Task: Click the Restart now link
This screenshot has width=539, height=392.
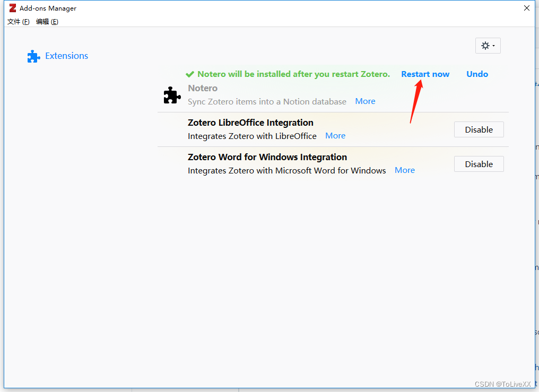Action: pyautogui.click(x=425, y=74)
